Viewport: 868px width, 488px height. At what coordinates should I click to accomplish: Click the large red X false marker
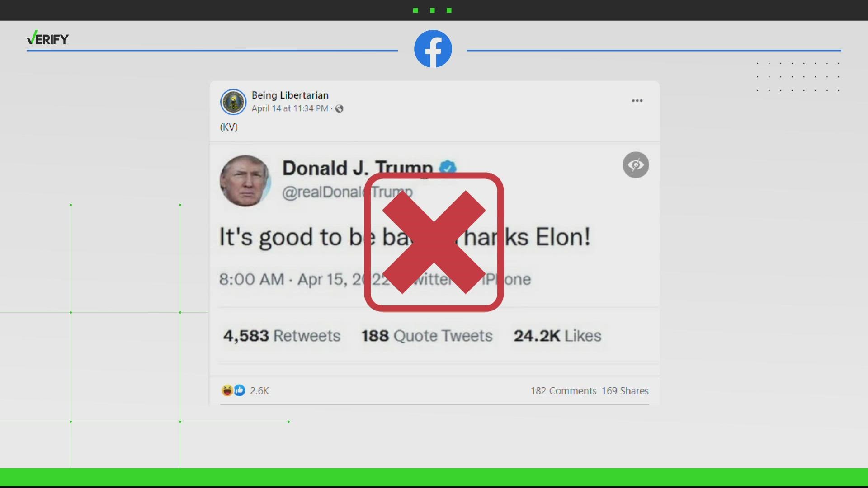[x=434, y=242]
